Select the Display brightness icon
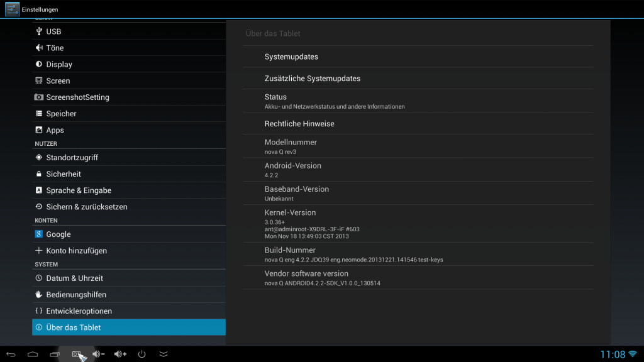 pos(39,64)
